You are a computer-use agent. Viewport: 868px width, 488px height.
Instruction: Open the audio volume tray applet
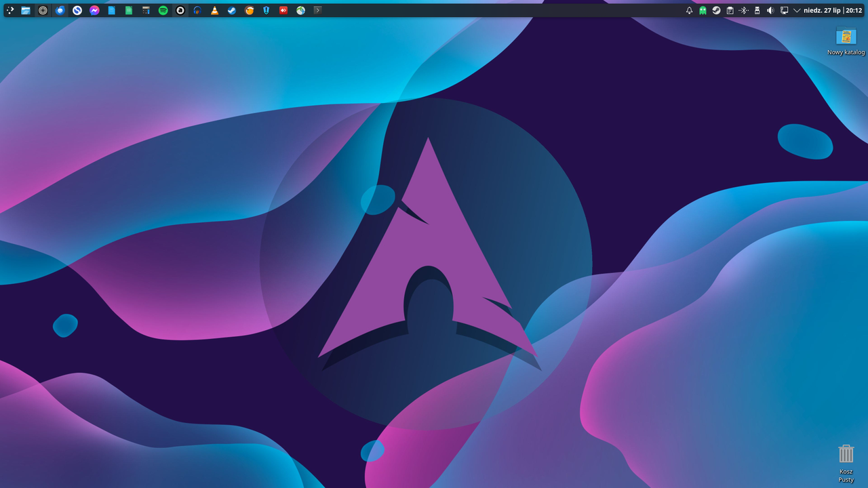770,10
